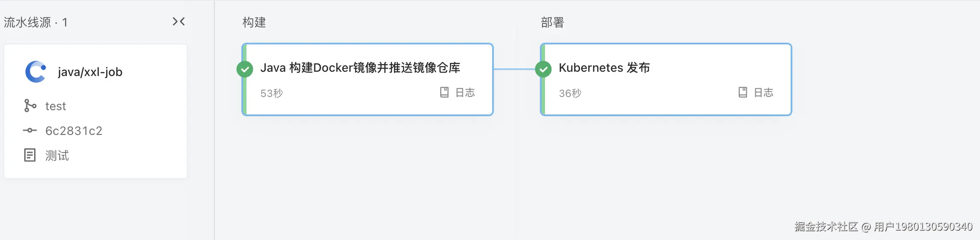Open the java/xxl-job repository source

coord(90,72)
